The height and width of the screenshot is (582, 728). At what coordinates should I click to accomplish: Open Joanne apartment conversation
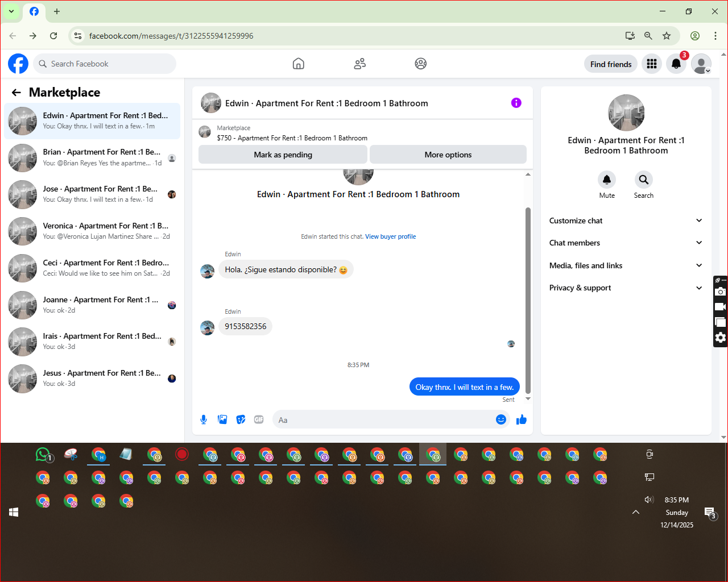click(x=92, y=305)
